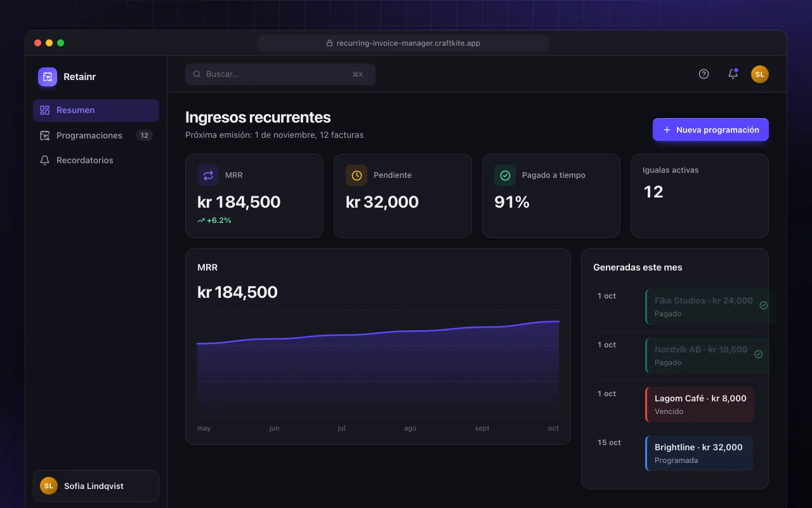Click the sept label on the chart axis
This screenshot has width=812, height=508.
[483, 428]
